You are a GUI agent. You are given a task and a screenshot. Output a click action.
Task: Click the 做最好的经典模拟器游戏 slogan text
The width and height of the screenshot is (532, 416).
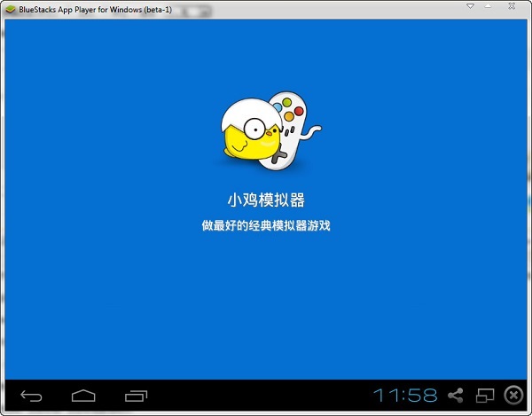tap(266, 225)
